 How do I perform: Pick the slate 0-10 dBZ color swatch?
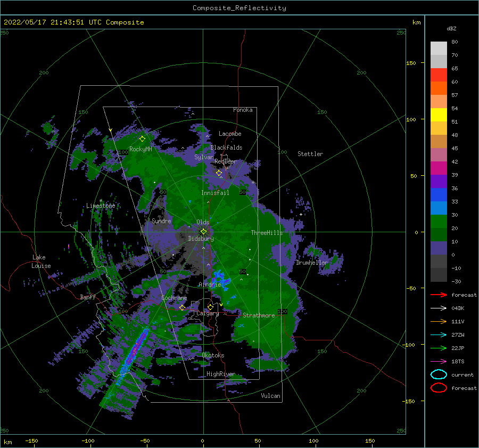(439, 248)
